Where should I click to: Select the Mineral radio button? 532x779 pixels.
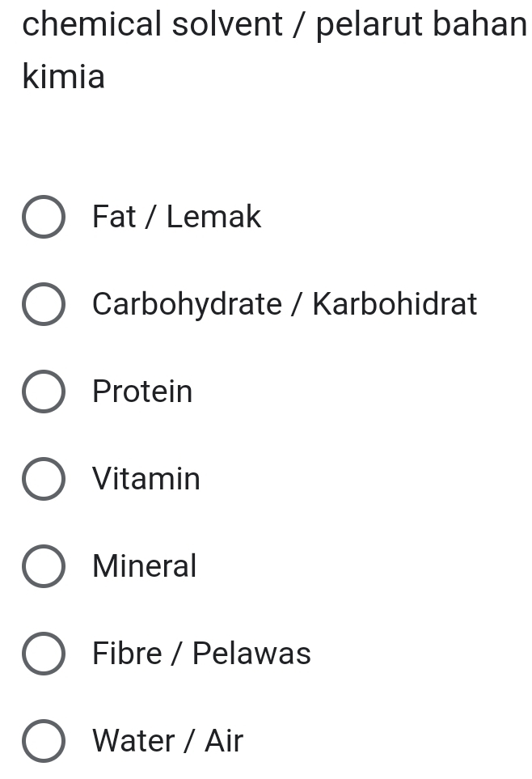44,566
